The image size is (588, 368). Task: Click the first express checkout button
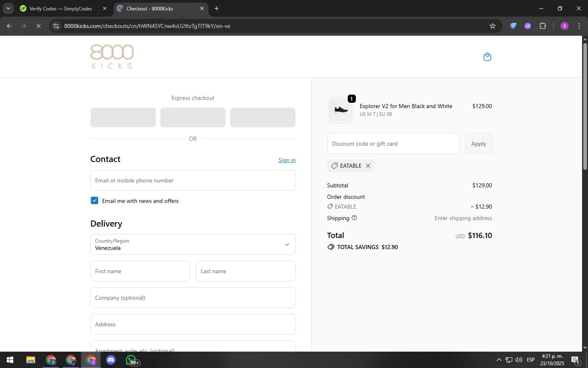(x=123, y=117)
